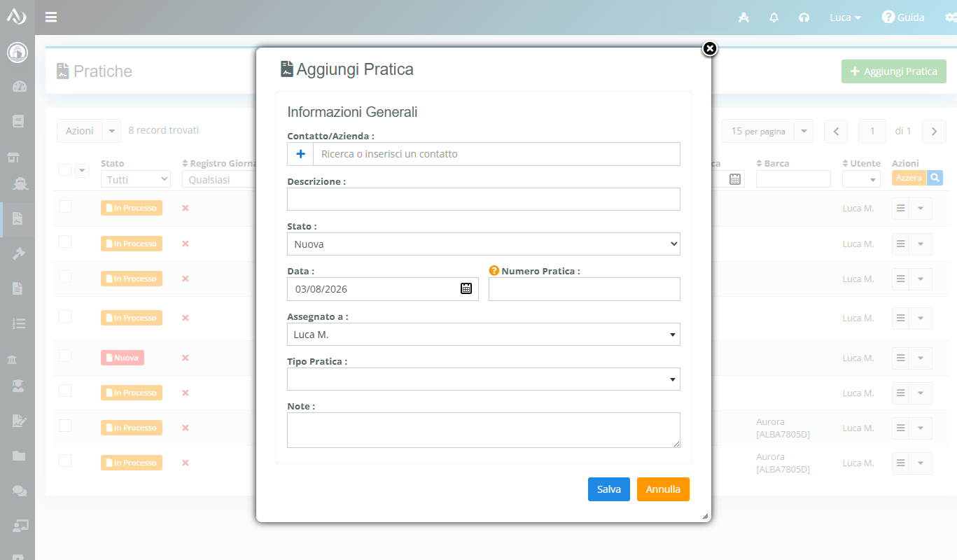Click the app logo at the top left
This screenshot has width=957, height=560.
point(17,16)
